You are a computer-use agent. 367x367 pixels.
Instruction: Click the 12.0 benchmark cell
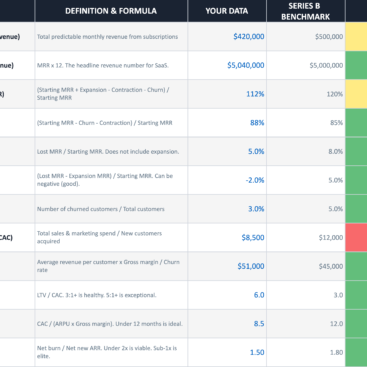click(x=306, y=324)
